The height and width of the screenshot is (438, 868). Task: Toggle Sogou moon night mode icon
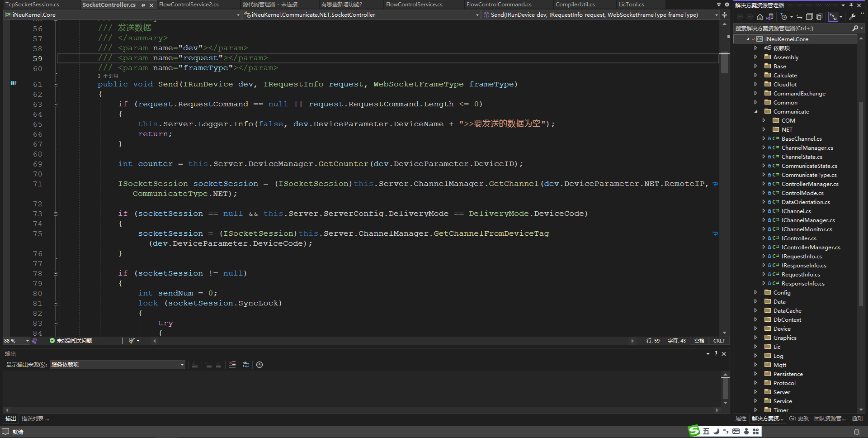click(717, 431)
